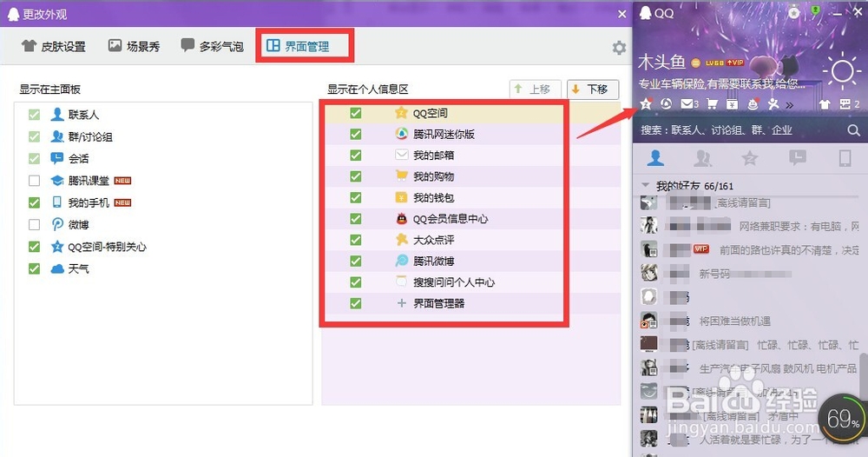Screen dimensions: 868x457
Task: Click the 我的邮箱 envelope icon in list
Action: pyautogui.click(x=401, y=156)
